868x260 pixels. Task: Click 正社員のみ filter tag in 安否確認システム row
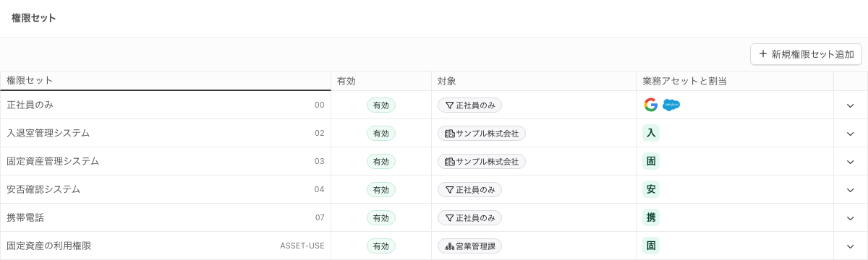tap(469, 190)
